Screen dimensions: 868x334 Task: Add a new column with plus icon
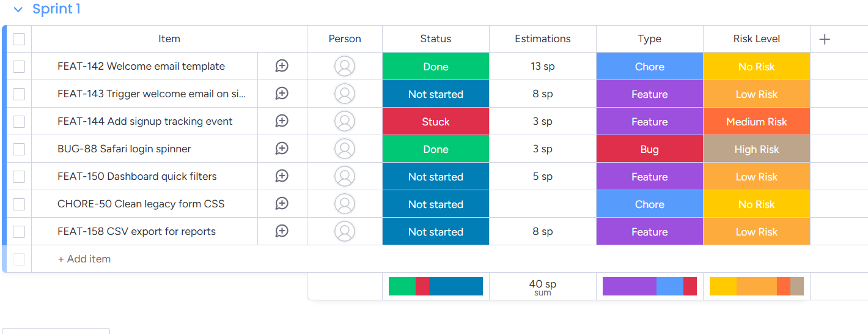point(825,39)
